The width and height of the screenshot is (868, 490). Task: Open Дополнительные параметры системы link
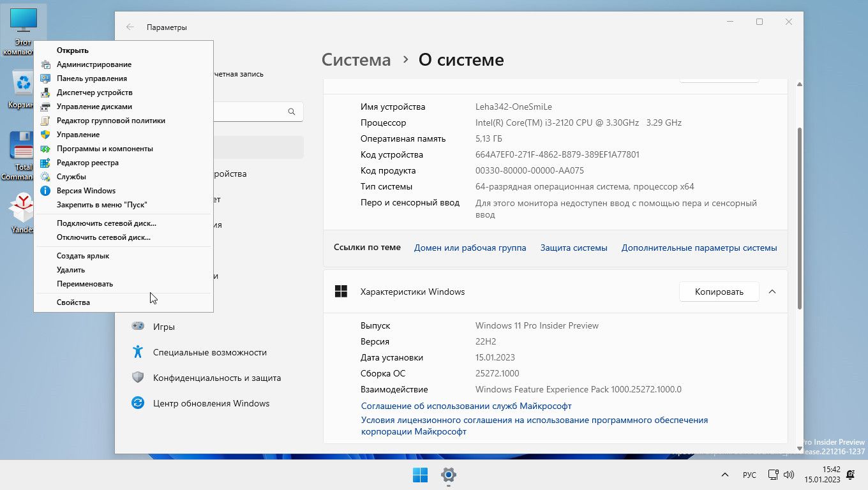[700, 248]
